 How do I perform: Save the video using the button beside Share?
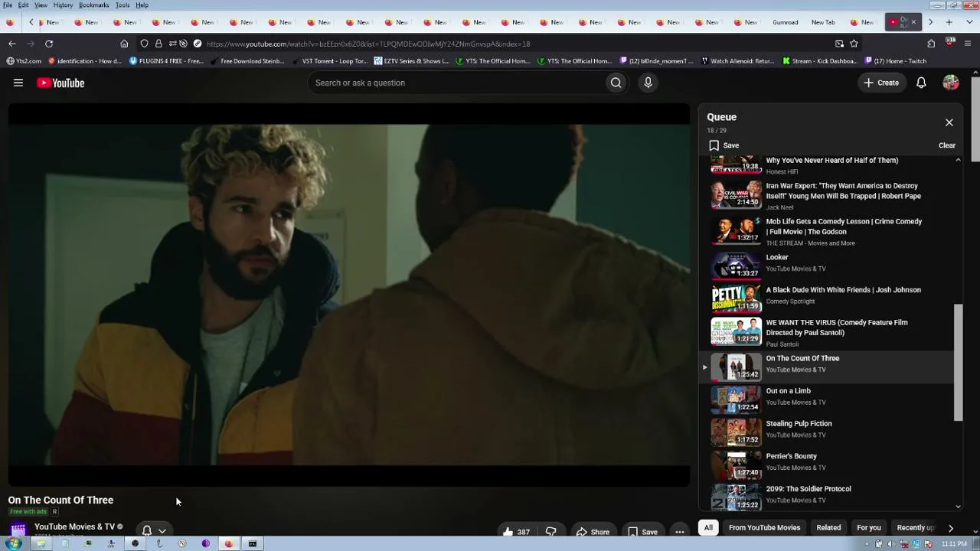point(642,532)
